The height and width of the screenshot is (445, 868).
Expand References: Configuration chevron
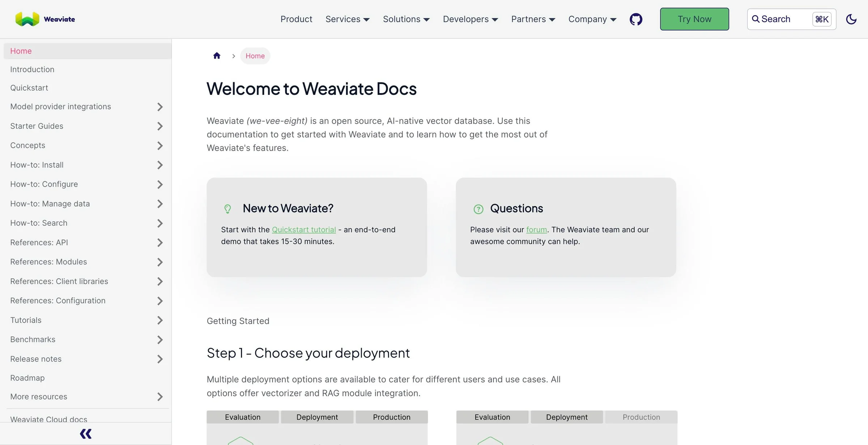coord(160,301)
